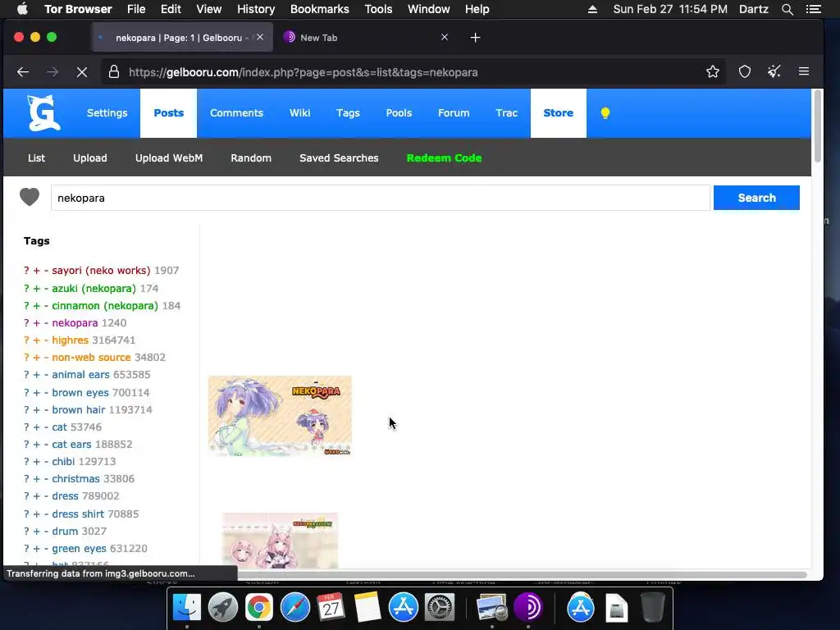Viewport: 840px width, 630px height.
Task: Open the Bookmarks menu
Action: [x=319, y=9]
